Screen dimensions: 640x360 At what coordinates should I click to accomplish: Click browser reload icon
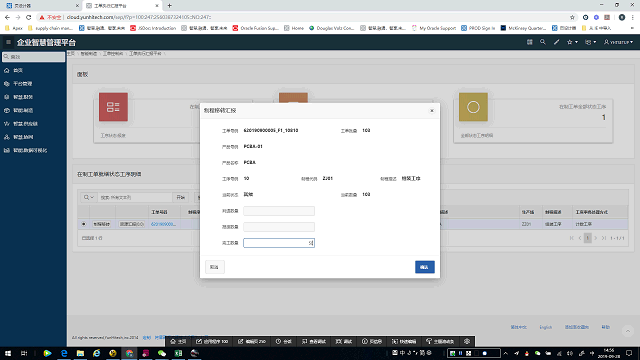click(x=29, y=17)
